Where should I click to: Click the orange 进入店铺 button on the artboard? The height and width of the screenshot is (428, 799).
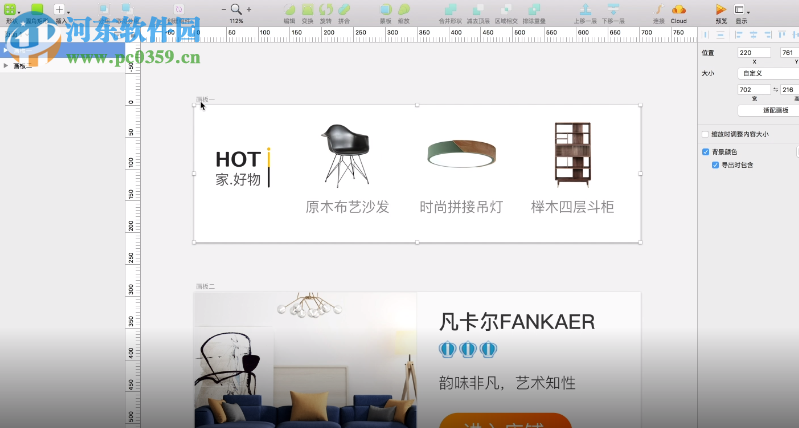[x=505, y=421]
